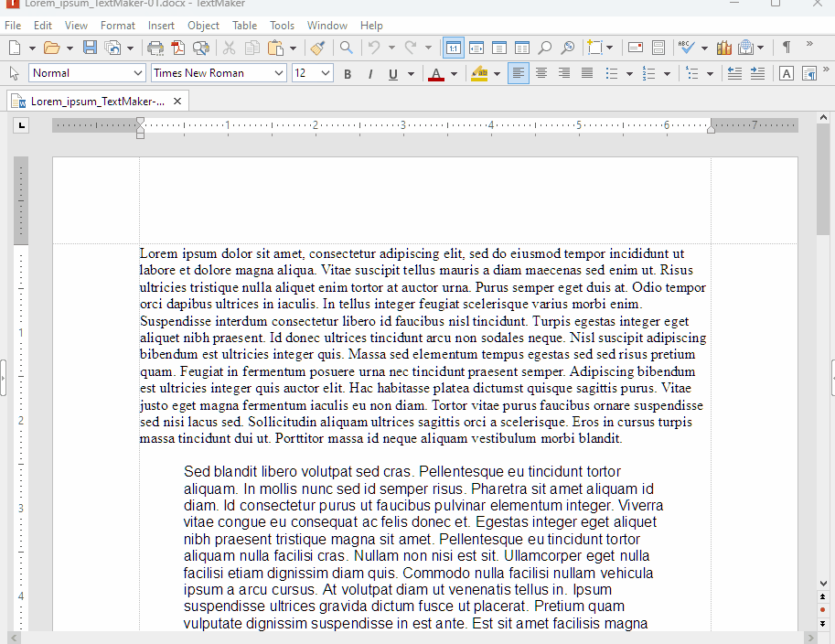Apply the red font color swatch
This screenshot has height=644, width=835.
[436, 73]
